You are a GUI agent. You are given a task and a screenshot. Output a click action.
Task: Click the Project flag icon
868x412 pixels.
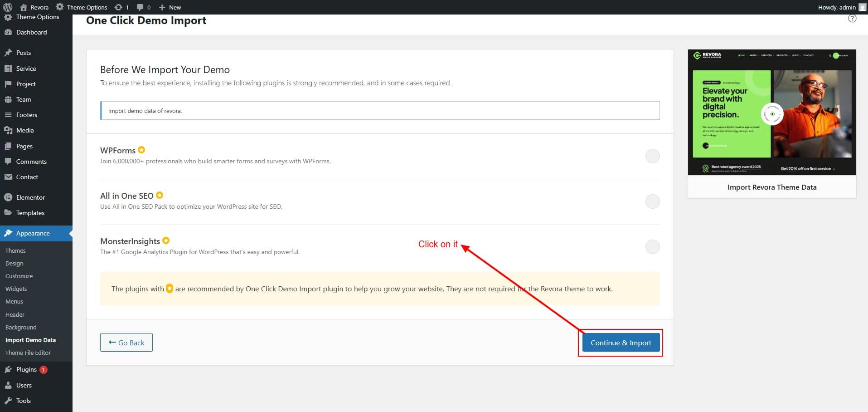tap(8, 84)
